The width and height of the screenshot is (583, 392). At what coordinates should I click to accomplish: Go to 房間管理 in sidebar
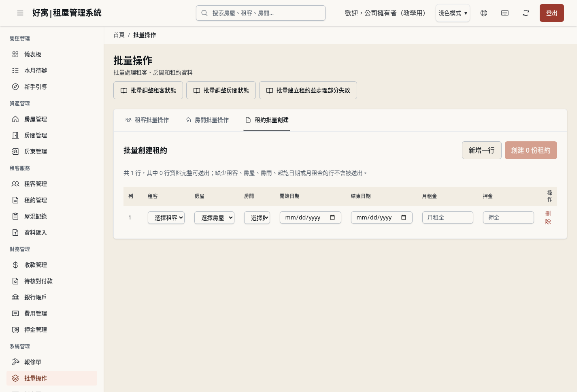coord(52,135)
